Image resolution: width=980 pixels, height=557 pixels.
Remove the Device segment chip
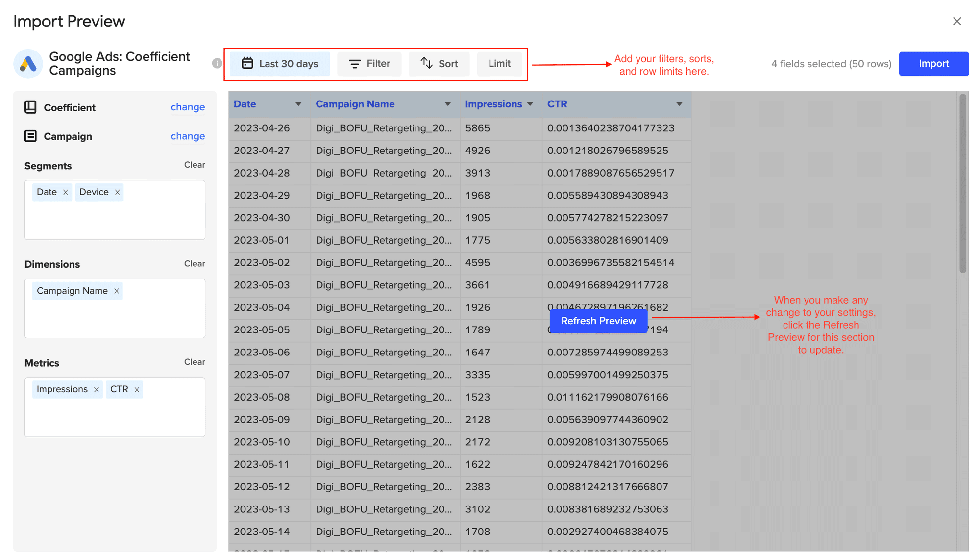[x=117, y=192]
